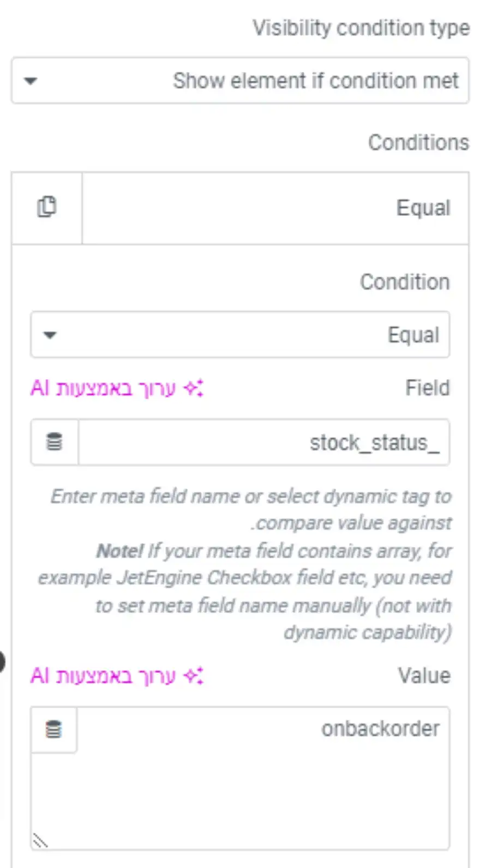The image size is (491, 868).
Task: Click dynamic tags icon beside stock_status_ field
Action: pyautogui.click(x=54, y=442)
